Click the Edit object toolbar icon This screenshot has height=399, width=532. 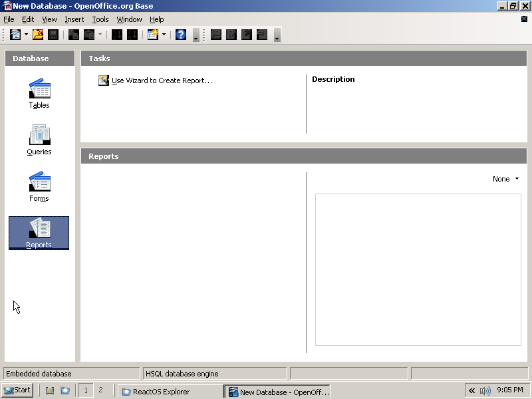click(x=231, y=35)
